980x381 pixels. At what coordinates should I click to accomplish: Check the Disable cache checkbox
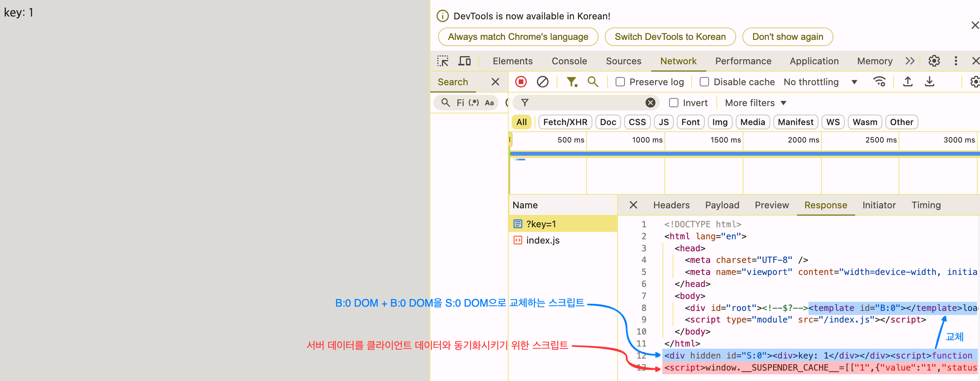tap(704, 82)
